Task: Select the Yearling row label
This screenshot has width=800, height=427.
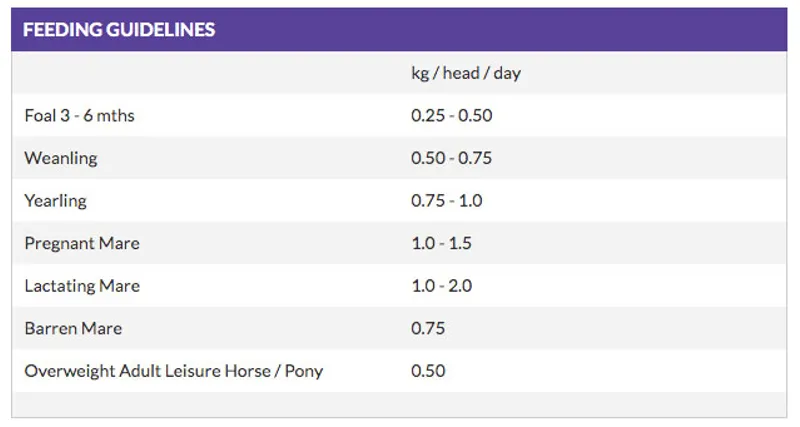Action: 56,201
